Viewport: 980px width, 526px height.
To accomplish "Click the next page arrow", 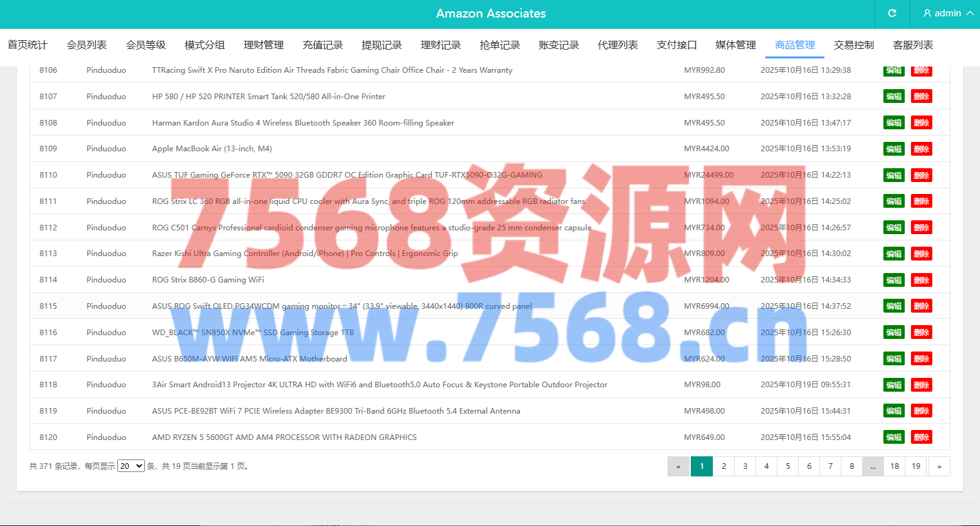I will [939, 466].
